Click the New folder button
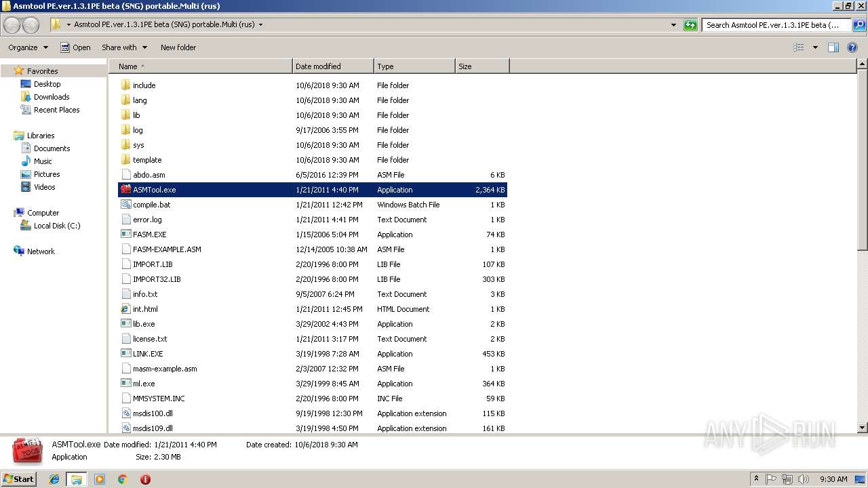 178,47
